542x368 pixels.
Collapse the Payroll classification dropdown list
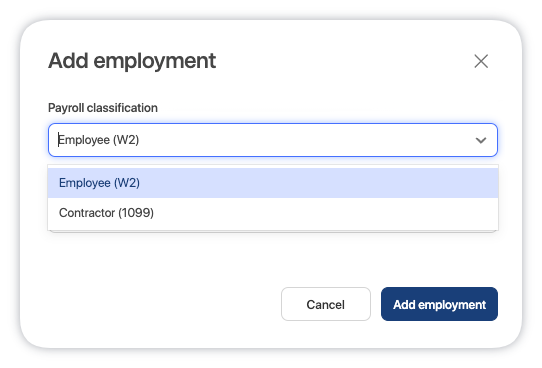pyautogui.click(x=481, y=140)
